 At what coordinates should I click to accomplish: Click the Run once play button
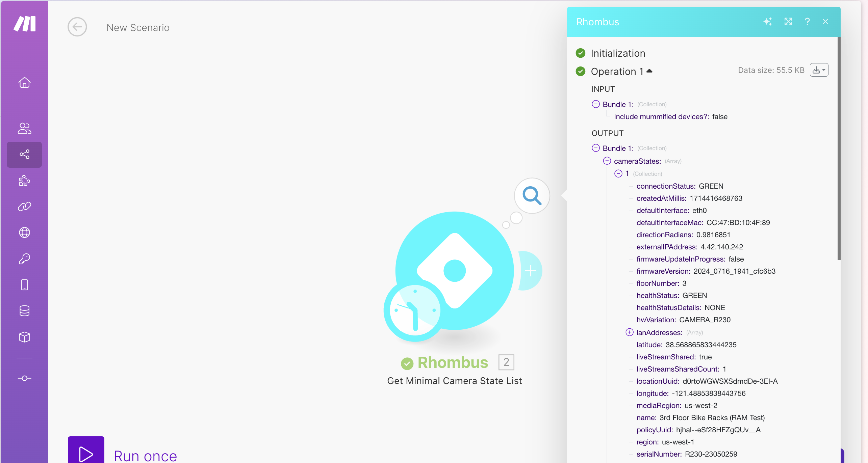86,450
